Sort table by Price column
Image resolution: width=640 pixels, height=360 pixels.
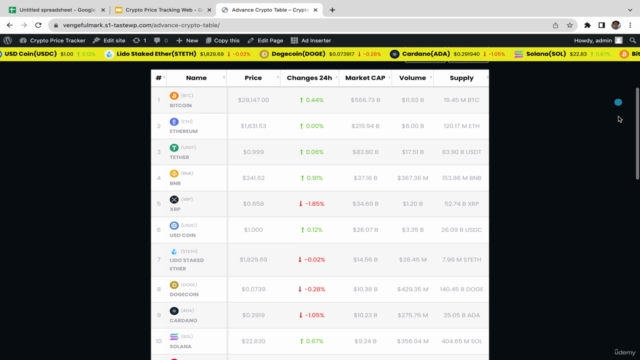[253, 78]
